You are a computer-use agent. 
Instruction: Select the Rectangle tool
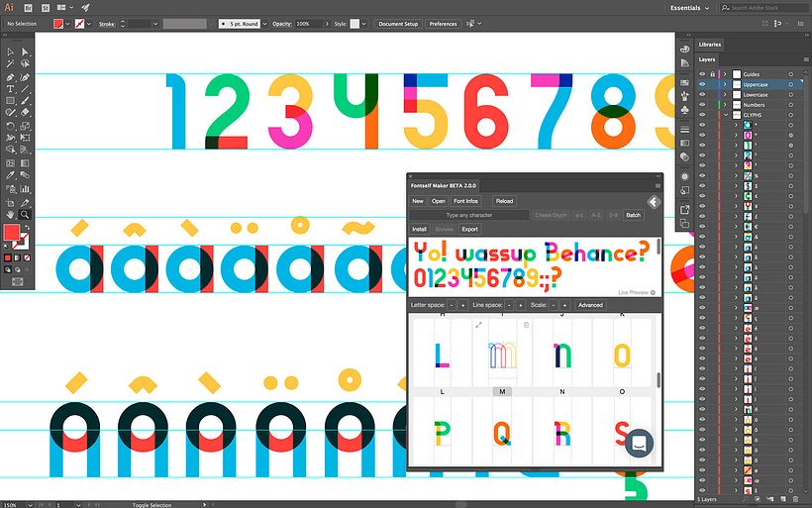coord(10,101)
